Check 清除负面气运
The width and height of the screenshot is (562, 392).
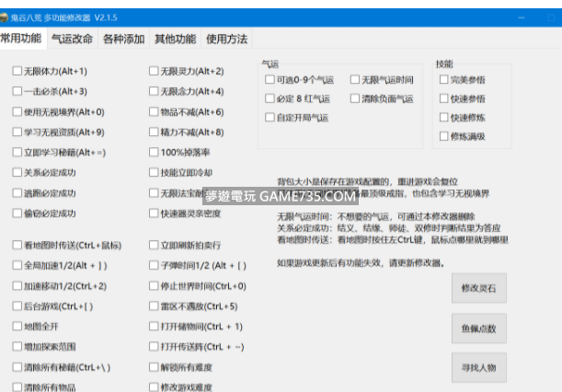(355, 98)
